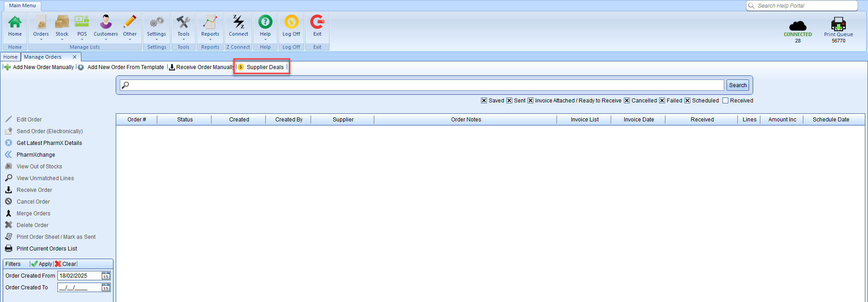Click the Print Queue printer icon
Viewport: 868px width, 302px height.
(x=838, y=24)
